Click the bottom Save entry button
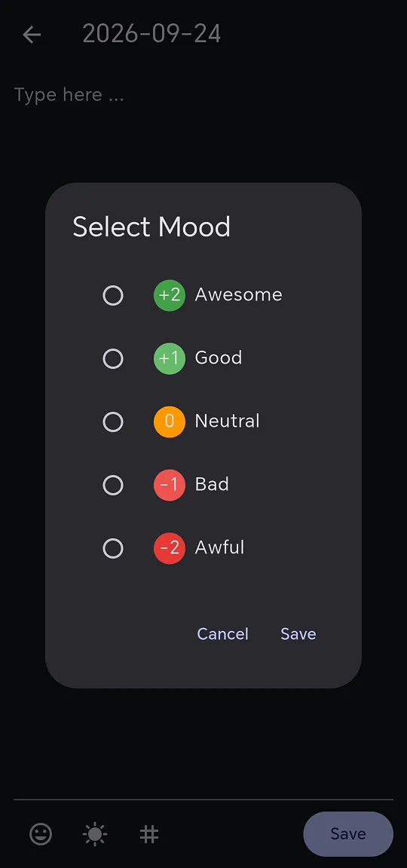 tap(348, 833)
